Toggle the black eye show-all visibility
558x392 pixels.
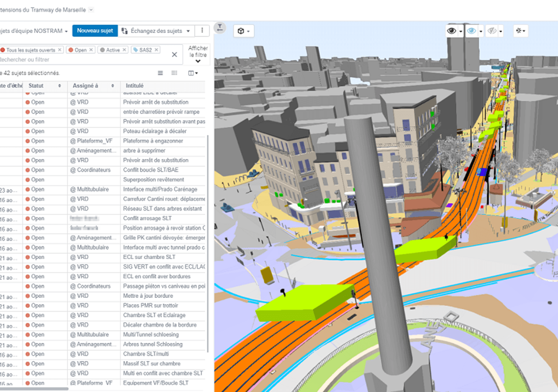point(452,31)
